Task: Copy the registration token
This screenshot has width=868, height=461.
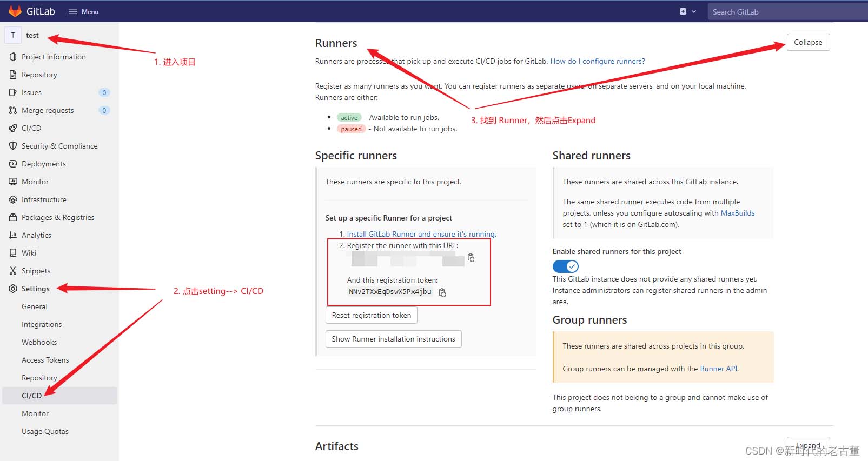Action: (442, 292)
